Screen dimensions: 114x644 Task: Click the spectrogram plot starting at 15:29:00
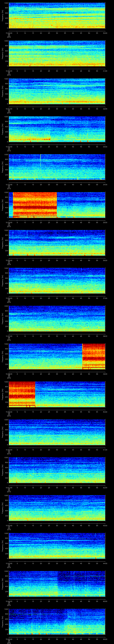[57, 16]
